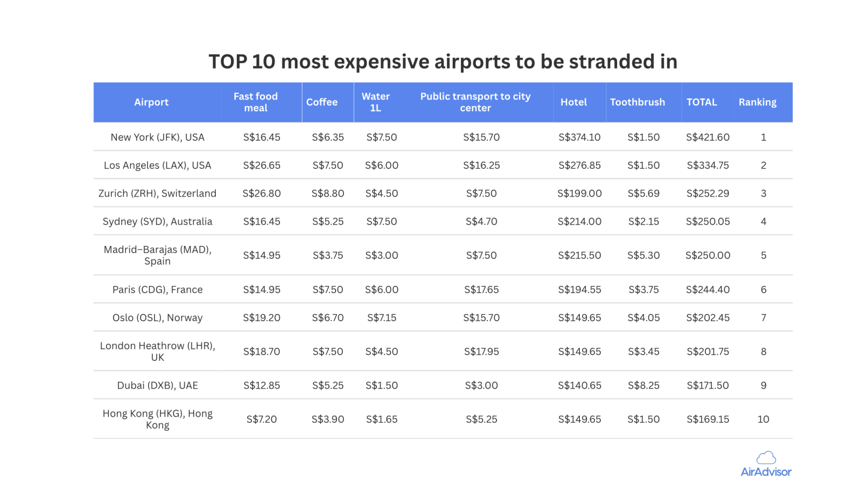
Task: Click the Ranking column header
Action: (x=757, y=102)
